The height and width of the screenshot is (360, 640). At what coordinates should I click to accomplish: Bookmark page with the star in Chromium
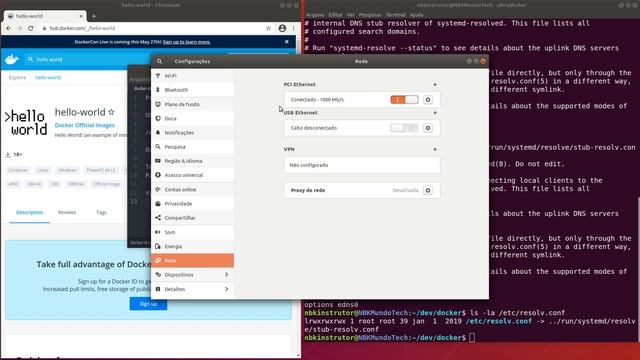[x=269, y=28]
